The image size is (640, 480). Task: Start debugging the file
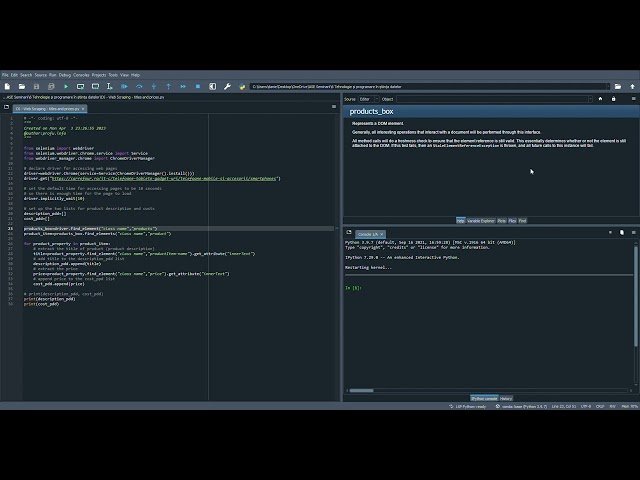click(124, 87)
